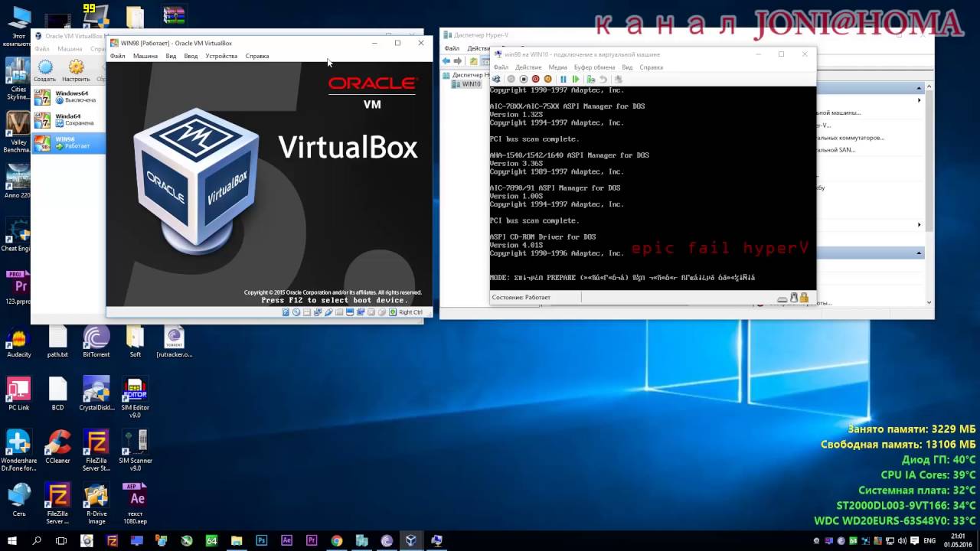The width and height of the screenshot is (980, 551).
Task: Select WIN10 node in Hyper-V Manager tree
Action: tap(466, 84)
